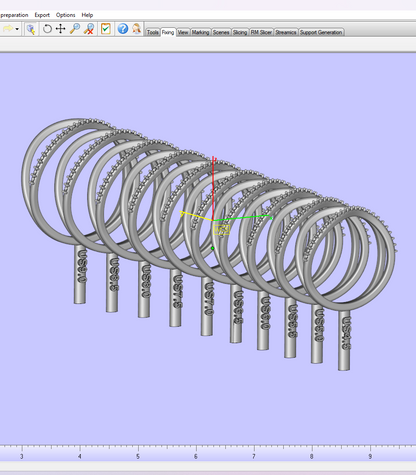Image resolution: width=416 pixels, height=475 pixels.
Task: Choose the part selection cursor icon
Action: click(x=31, y=29)
